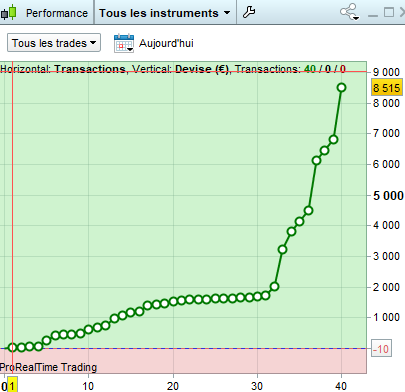Open the calendar date picker icon
Viewport: 405px width, 392px height.
[124, 43]
